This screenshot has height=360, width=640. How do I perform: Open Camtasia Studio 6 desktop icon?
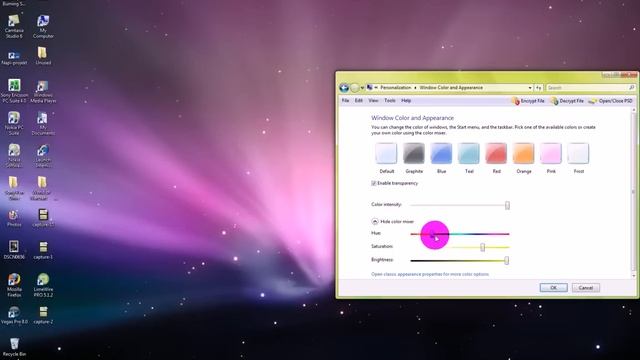(x=14, y=26)
